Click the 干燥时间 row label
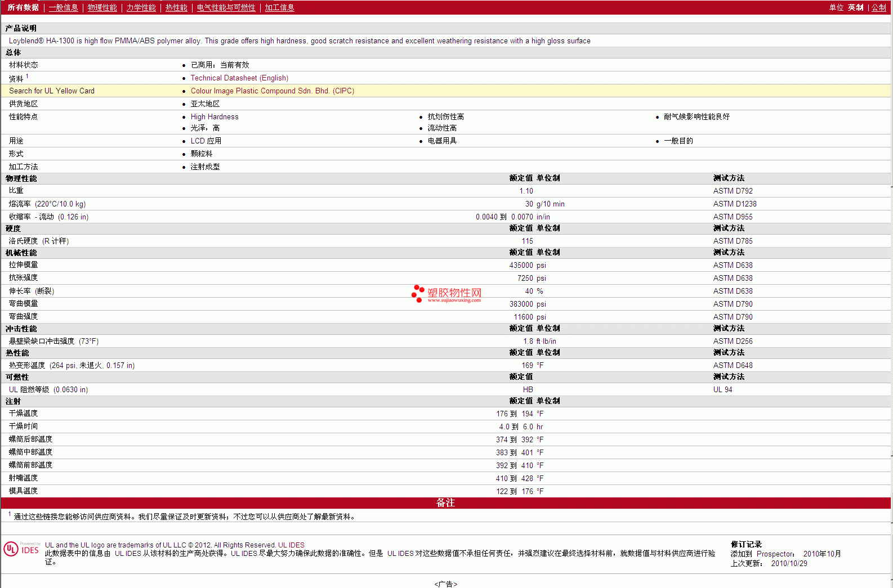Screen dimensions: 893x588 23,426
